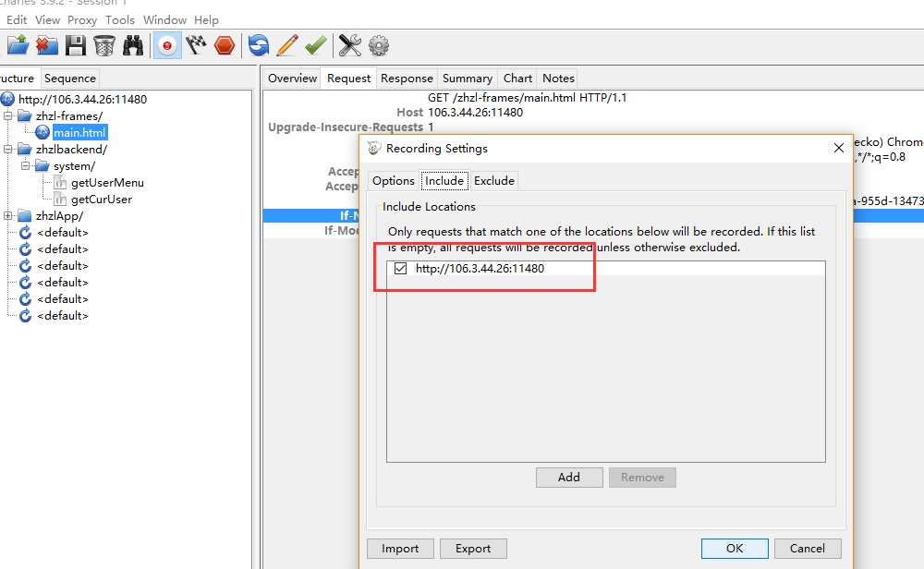
Task: Click the Recording Settings title bar icon
Action: pos(374,148)
